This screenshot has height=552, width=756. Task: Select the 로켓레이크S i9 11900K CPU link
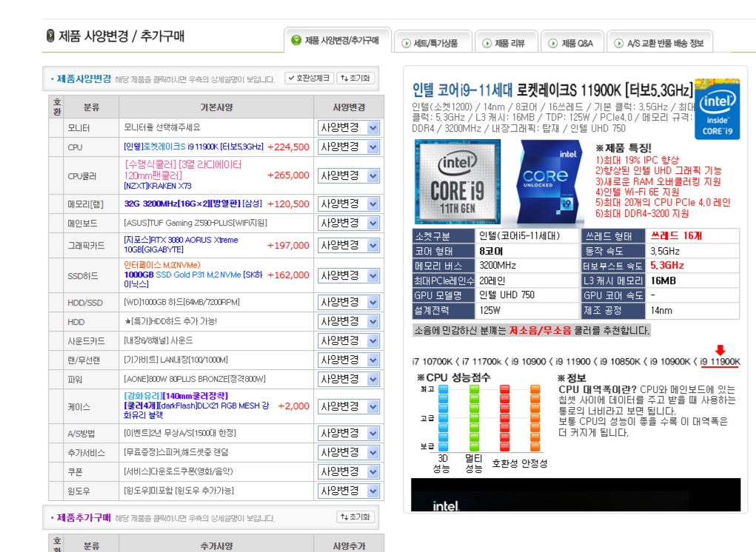coord(194,147)
